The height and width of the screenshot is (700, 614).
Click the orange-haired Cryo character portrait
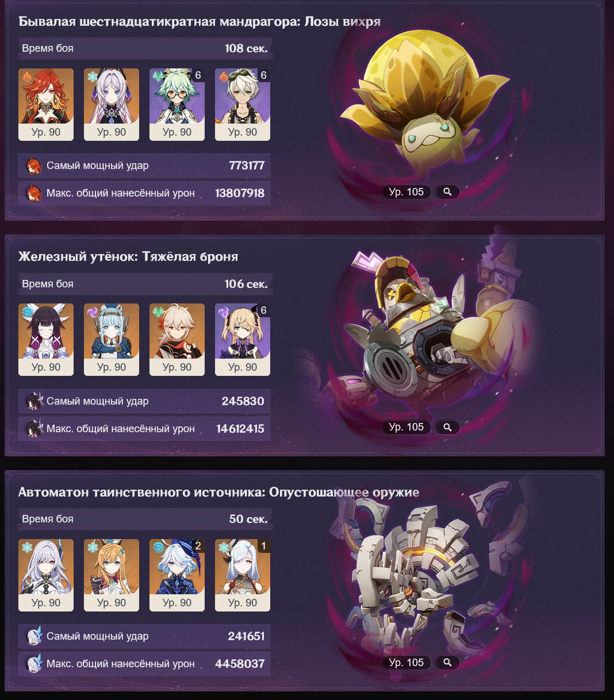pos(112,575)
